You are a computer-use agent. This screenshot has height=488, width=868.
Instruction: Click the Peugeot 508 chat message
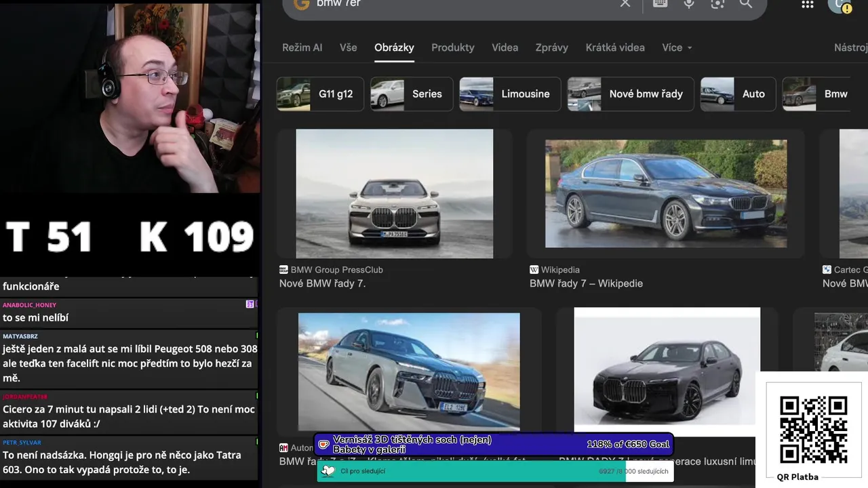pyautogui.click(x=129, y=363)
